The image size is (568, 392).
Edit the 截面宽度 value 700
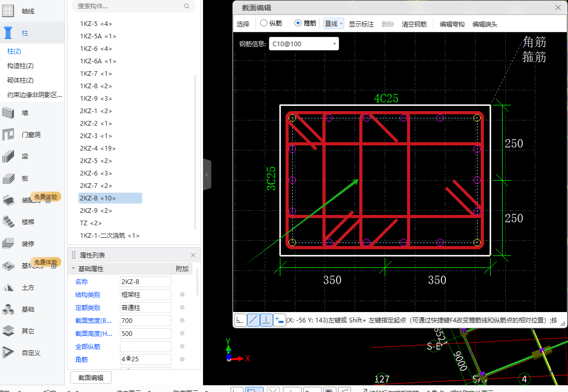click(x=145, y=320)
